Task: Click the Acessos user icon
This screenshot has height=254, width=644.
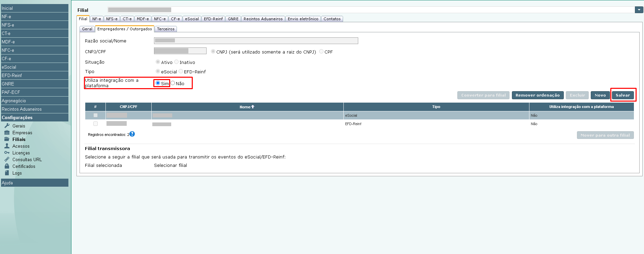Action: coord(7,146)
